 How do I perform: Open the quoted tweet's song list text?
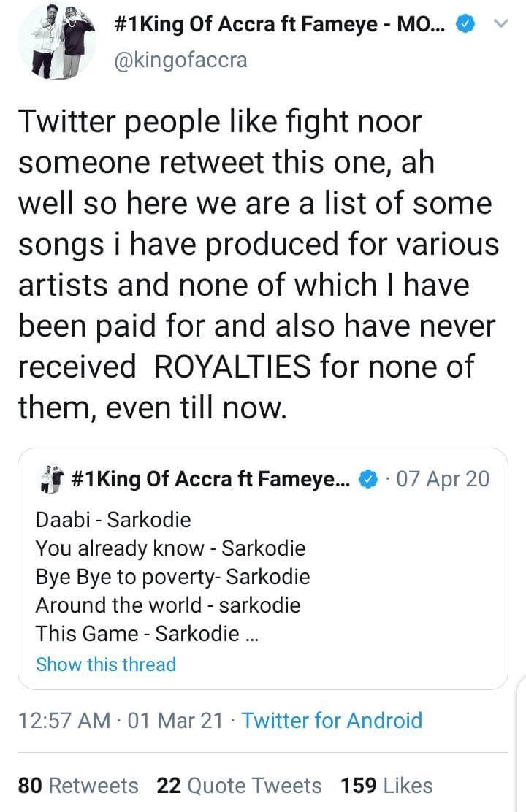pos(172,577)
